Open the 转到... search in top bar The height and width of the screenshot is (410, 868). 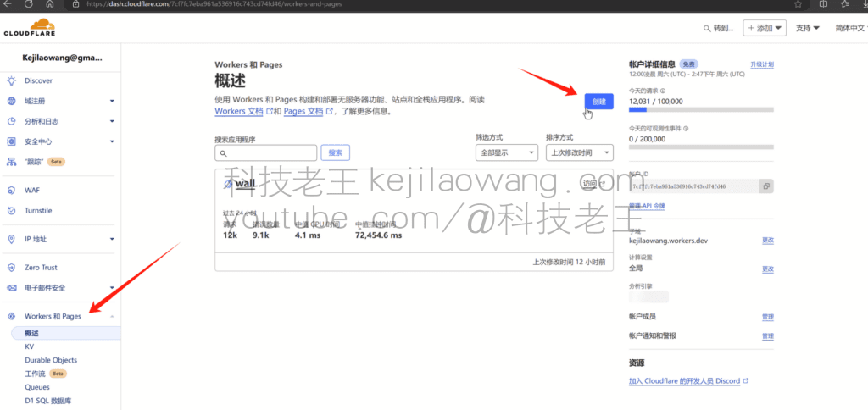(718, 28)
